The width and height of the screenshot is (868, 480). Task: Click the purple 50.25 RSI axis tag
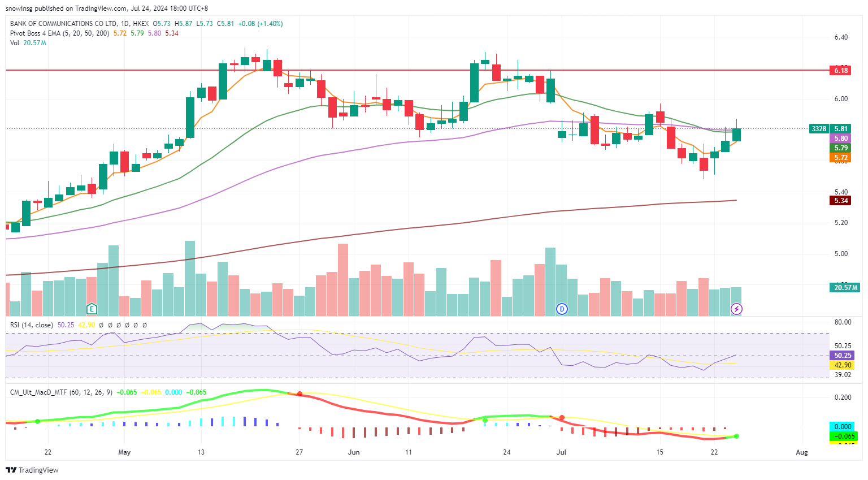pos(842,356)
